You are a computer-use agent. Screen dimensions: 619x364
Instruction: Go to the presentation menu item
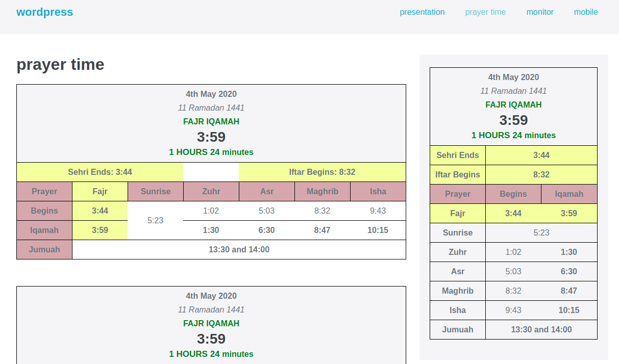[x=422, y=12]
